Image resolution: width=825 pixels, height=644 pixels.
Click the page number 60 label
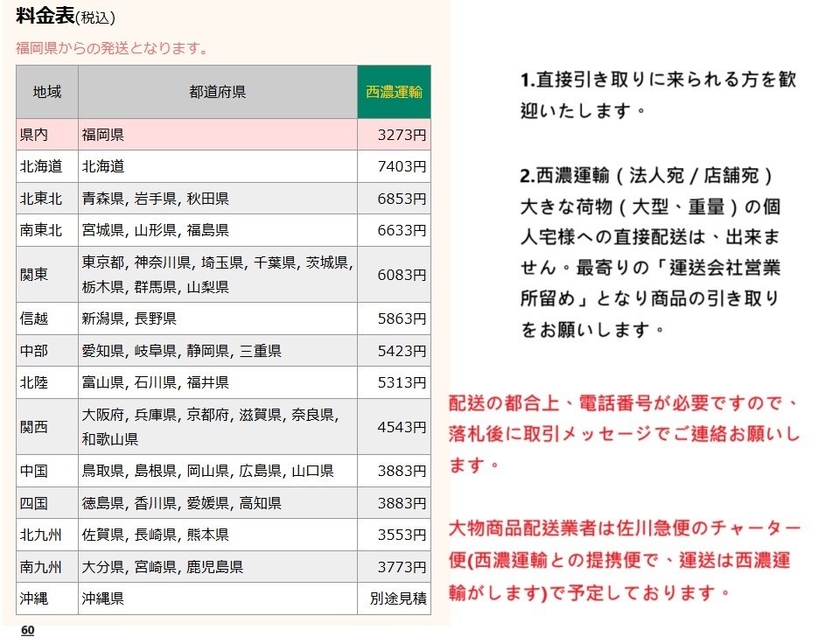[x=27, y=629]
